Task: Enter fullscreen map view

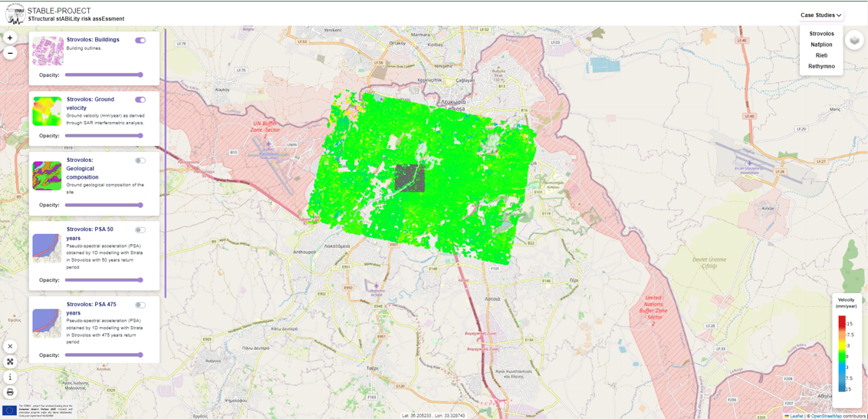Action: [10, 361]
